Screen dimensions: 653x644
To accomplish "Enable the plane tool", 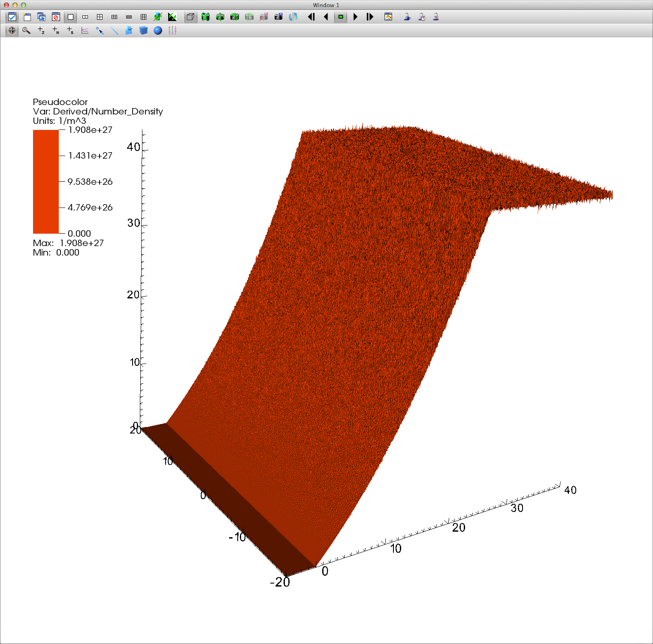I will click(x=129, y=30).
